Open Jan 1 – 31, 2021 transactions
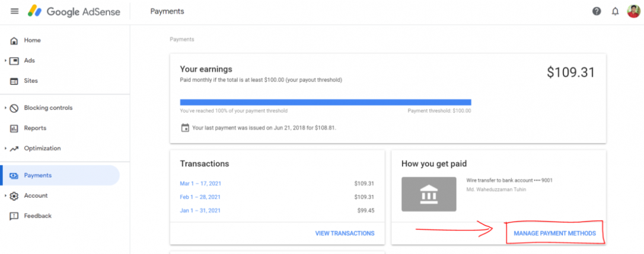 (x=200, y=211)
